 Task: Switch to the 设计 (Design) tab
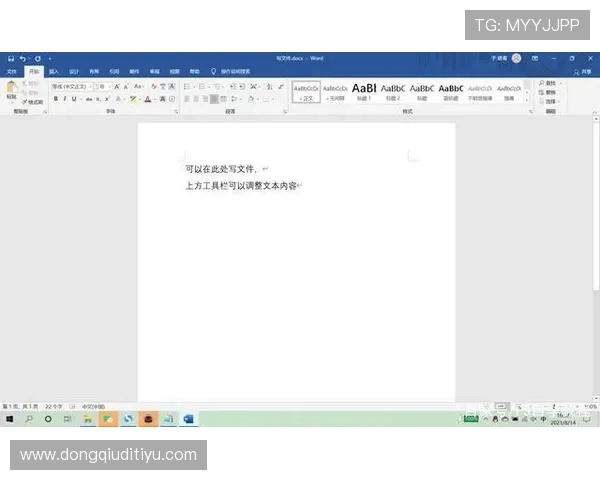(x=74, y=72)
